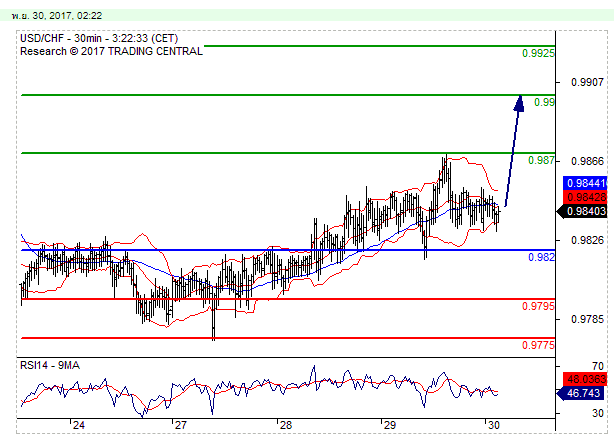Click the date axis label 28
The height and width of the screenshot is (441, 614).
point(286,425)
